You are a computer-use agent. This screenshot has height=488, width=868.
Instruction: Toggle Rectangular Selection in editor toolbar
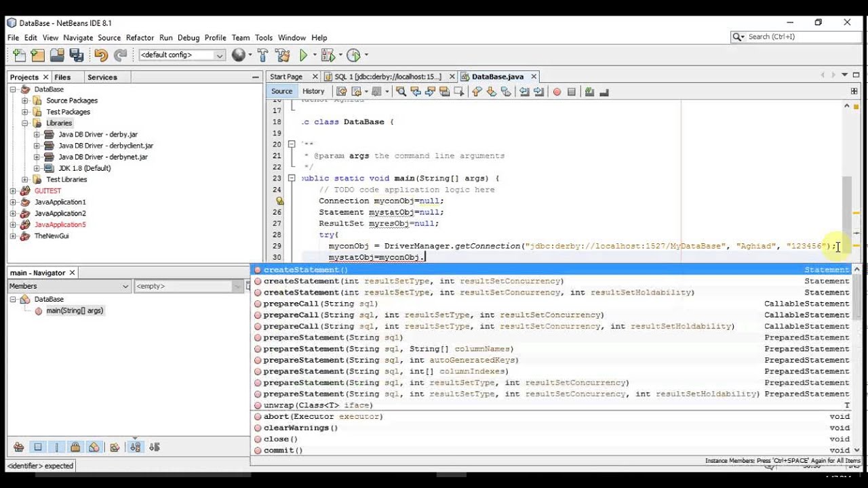coord(458,91)
